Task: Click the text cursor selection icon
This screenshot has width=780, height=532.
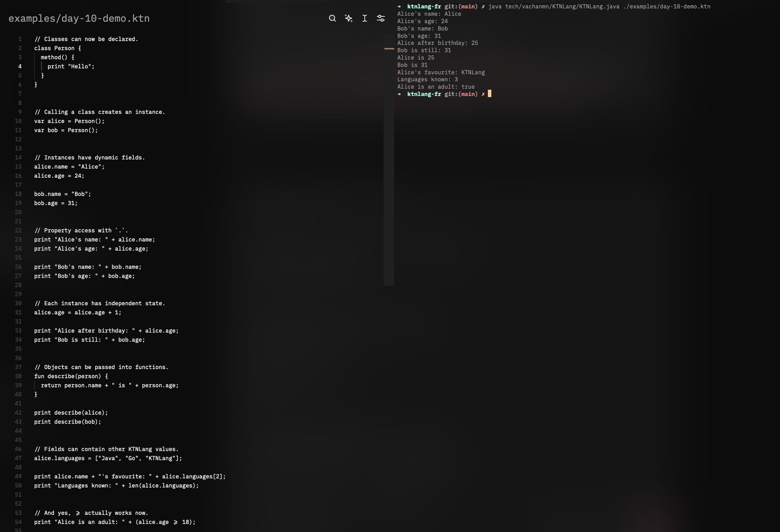Action: [364, 18]
